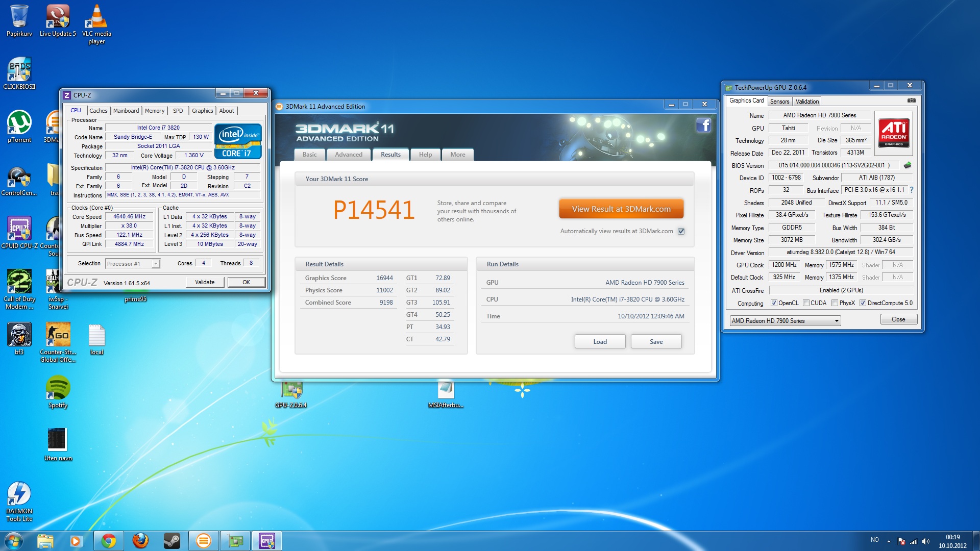Image resolution: width=980 pixels, height=551 pixels.
Task: Click Physics Score value 11002
Action: [x=384, y=290]
